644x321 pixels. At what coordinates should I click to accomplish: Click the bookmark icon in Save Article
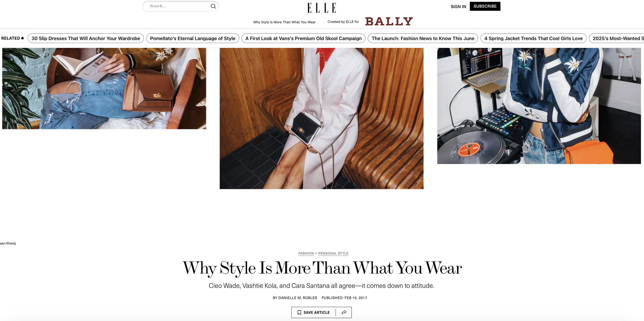click(x=299, y=312)
